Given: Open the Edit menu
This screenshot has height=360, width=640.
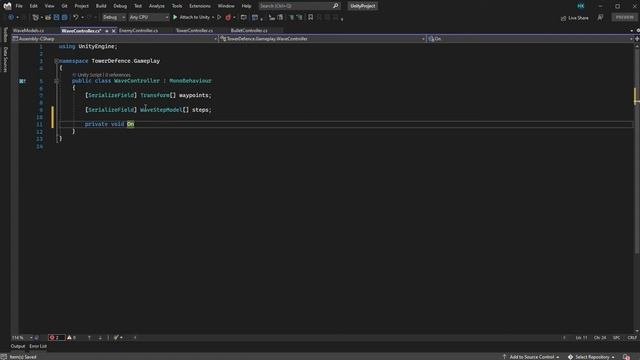Looking at the screenshot, I should [33, 6].
